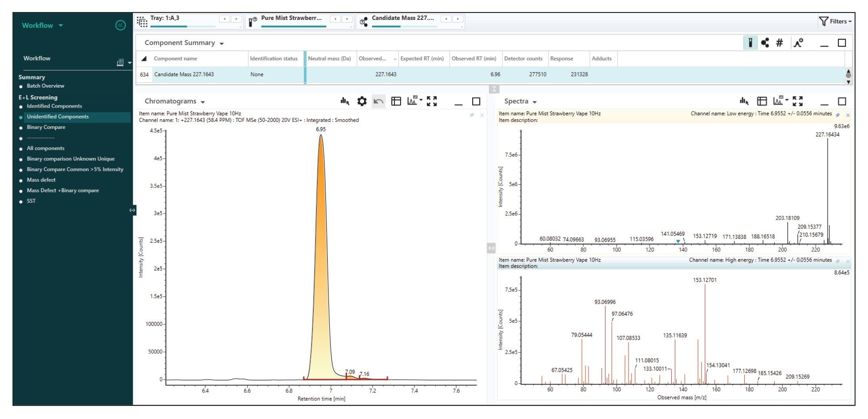Toggle the peak settings view icon
The height and width of the screenshot is (419, 868).
[798, 43]
